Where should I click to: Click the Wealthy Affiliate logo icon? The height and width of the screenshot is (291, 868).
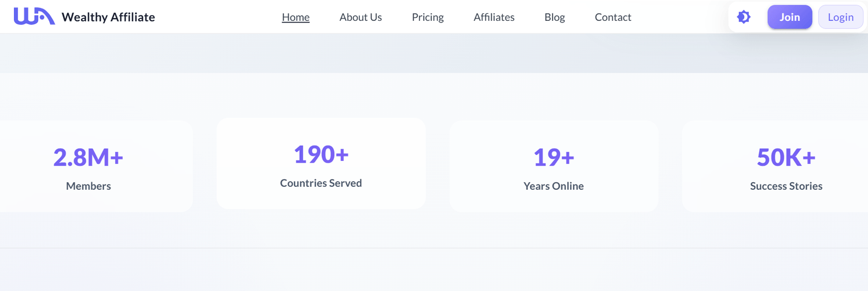(x=34, y=17)
